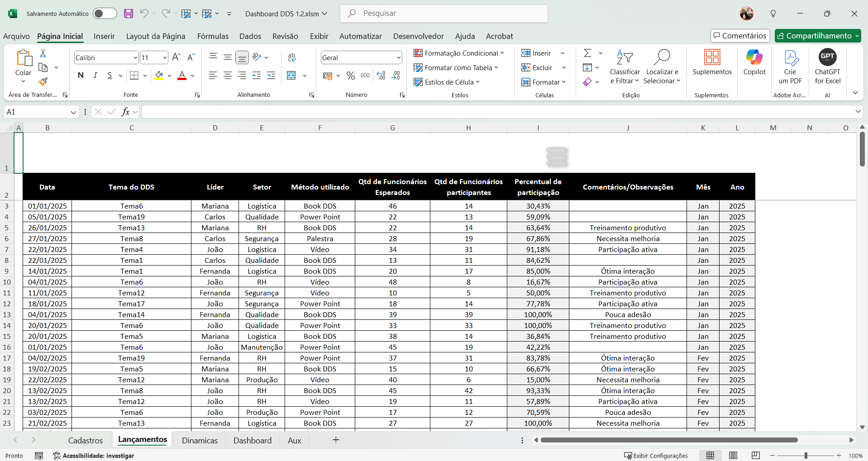Open the Classificar e Filtrar tool
868x461 pixels.
tap(625, 67)
